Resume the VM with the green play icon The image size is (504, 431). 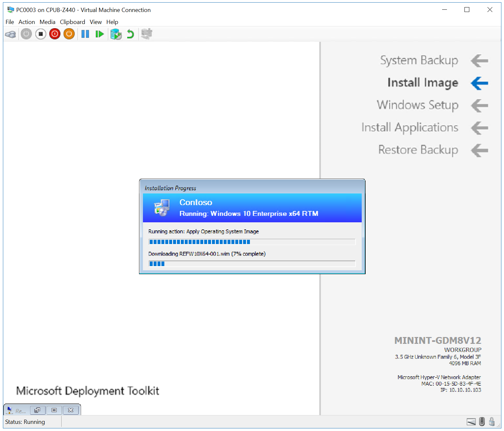click(100, 34)
